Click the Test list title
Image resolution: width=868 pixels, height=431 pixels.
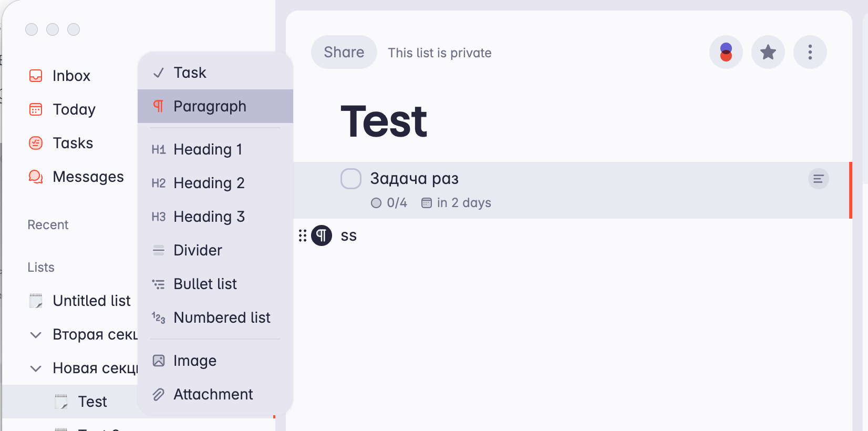[x=384, y=121]
